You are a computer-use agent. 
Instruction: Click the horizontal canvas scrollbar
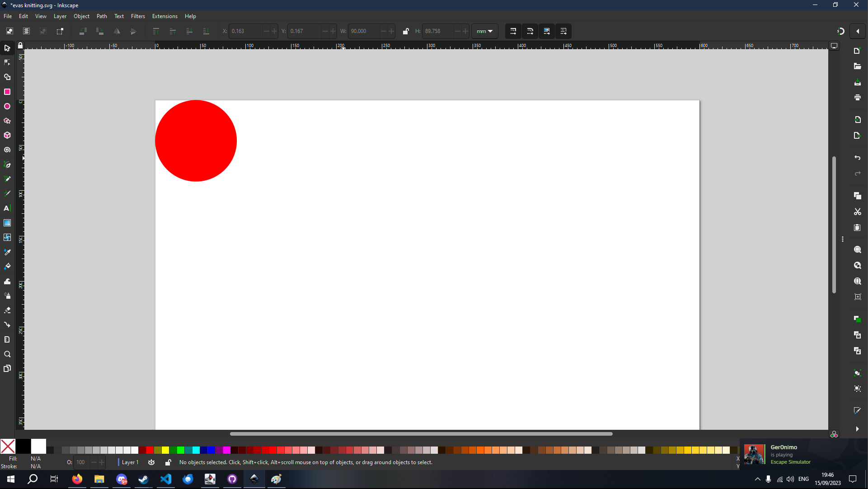[x=420, y=434]
